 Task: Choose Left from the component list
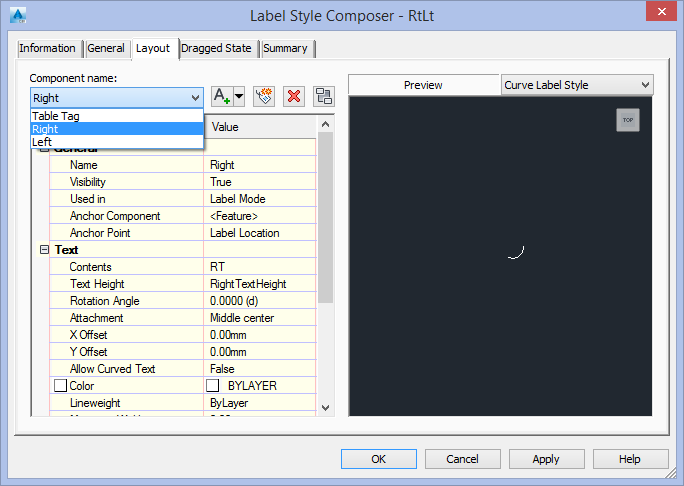click(117, 142)
